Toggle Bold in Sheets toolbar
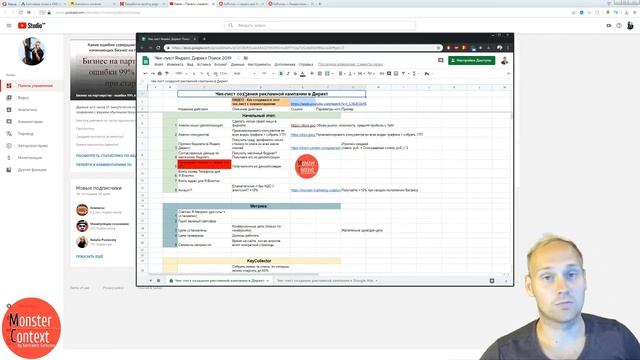Image resolution: width=640 pixels, height=360 pixels. click(281, 73)
